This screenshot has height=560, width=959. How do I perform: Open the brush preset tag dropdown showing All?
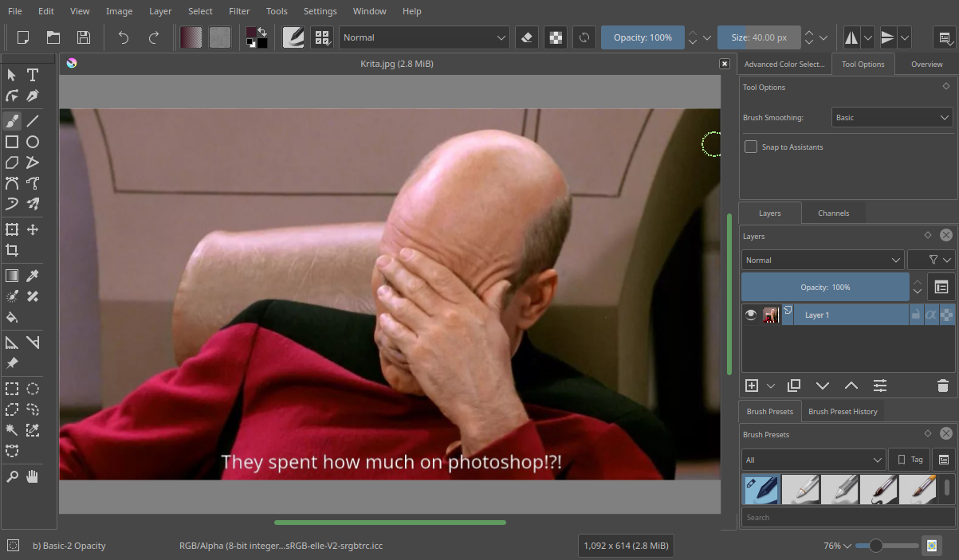pyautogui.click(x=814, y=460)
